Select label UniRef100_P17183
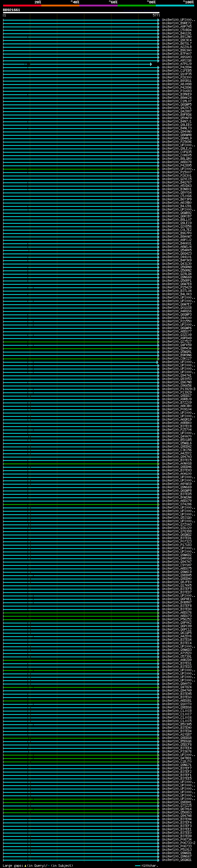Image resolution: width=197 pixels, height=868 pixels. point(176,545)
